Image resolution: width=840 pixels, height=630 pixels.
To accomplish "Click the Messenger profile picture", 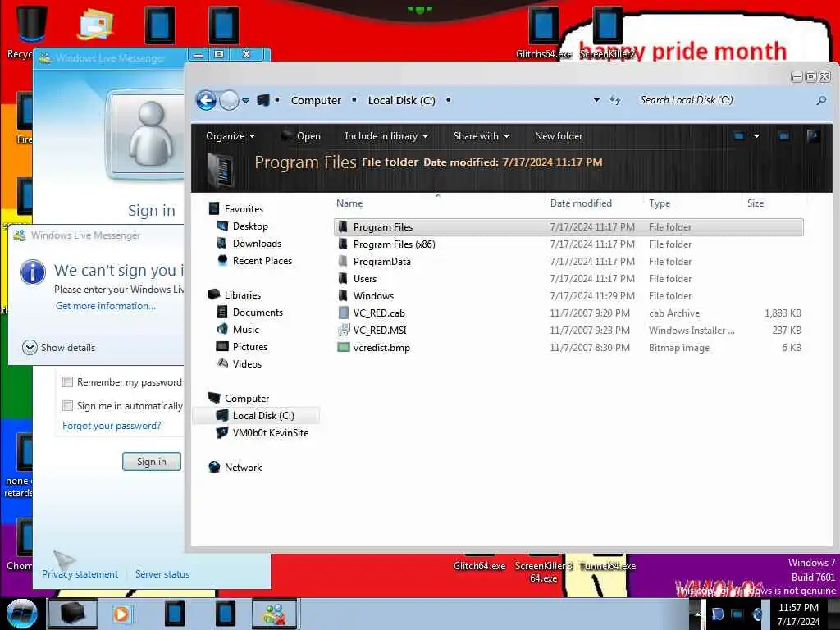I will (x=146, y=134).
